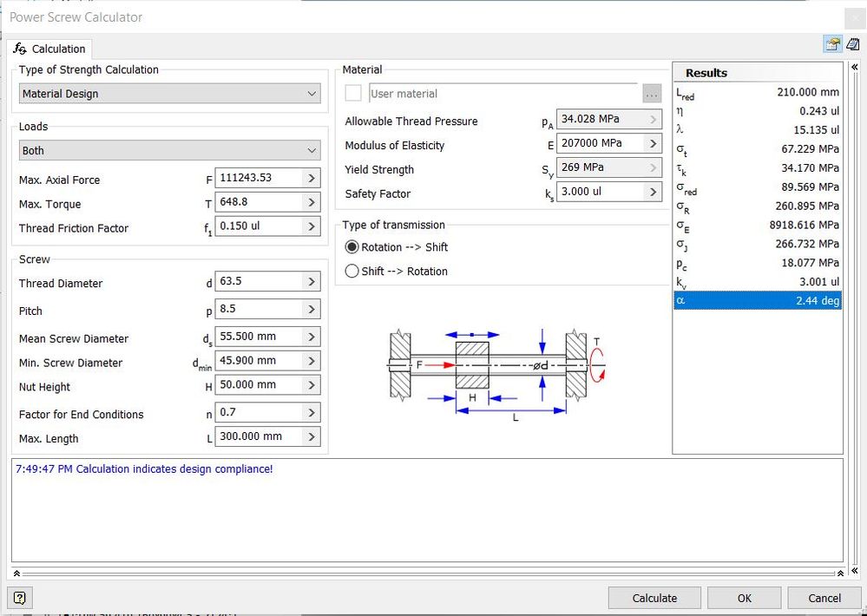Select the α 2.44 deg result row

pos(758,301)
